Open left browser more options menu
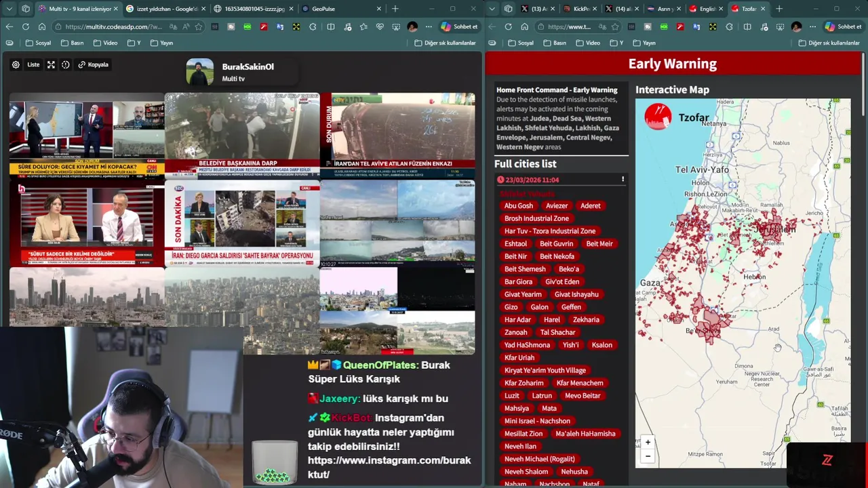The image size is (868, 488). (x=429, y=26)
